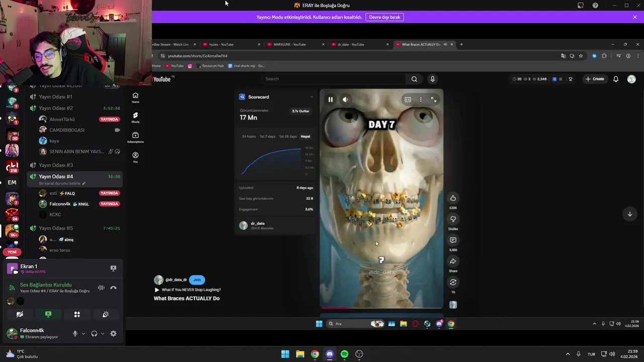Click Devre dışı bırak button
The width and height of the screenshot is (644, 362).
(385, 17)
